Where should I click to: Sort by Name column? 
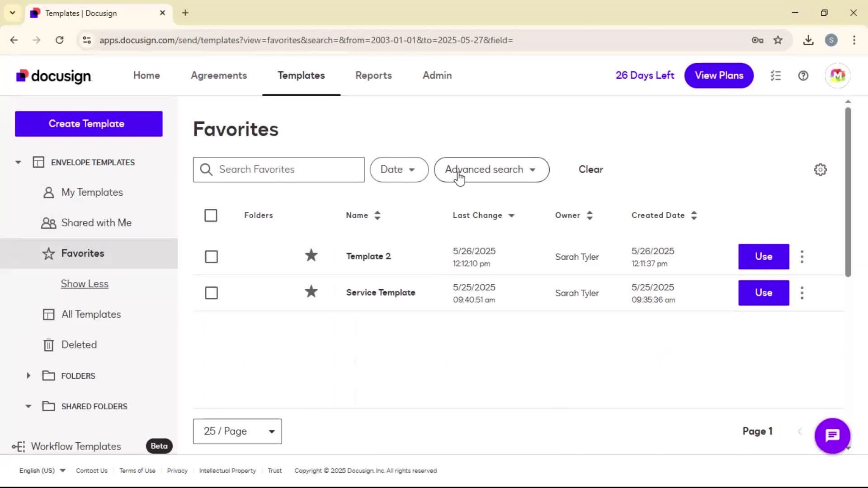pyautogui.click(x=363, y=216)
